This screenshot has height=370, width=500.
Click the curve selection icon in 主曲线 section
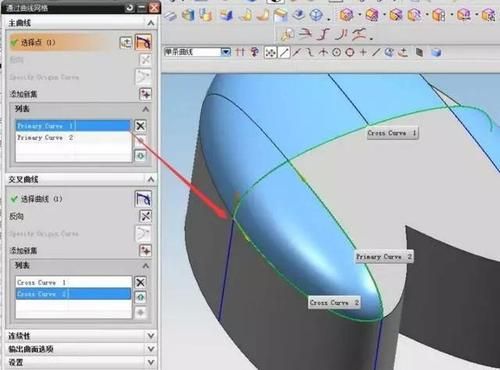[143, 42]
